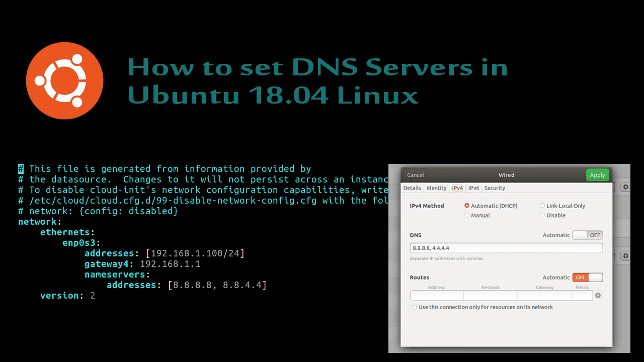
Task: Select the Disable IPv4 method
Action: pos(542,215)
